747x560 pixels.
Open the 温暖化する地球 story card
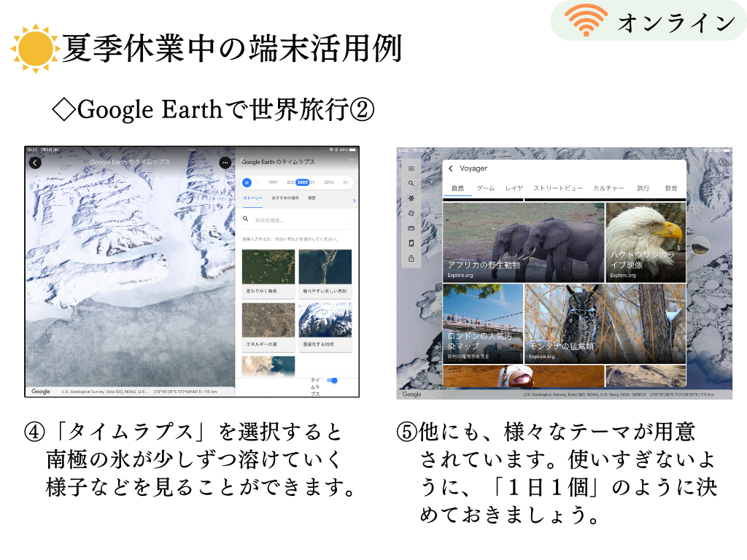pyautogui.click(x=325, y=327)
